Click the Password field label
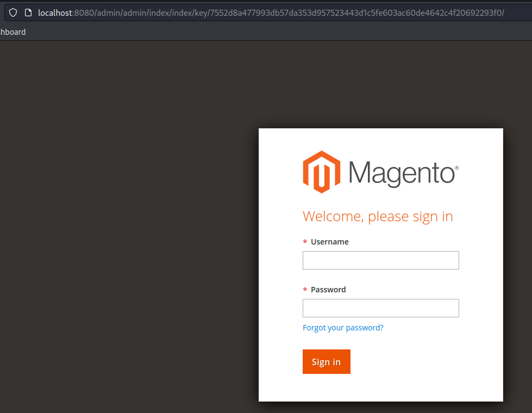This screenshot has height=413, width=532. [328, 290]
